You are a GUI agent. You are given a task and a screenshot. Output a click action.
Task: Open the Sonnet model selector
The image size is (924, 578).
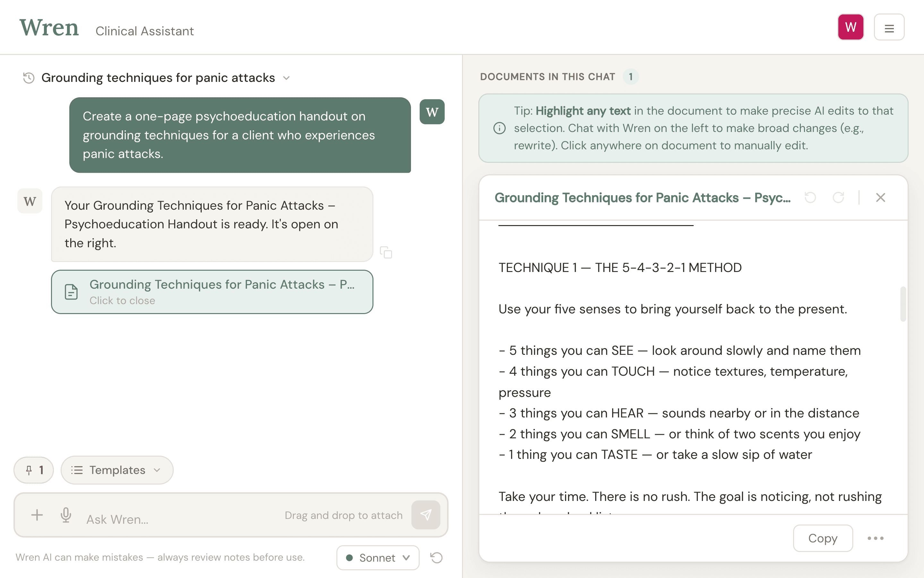pos(378,558)
